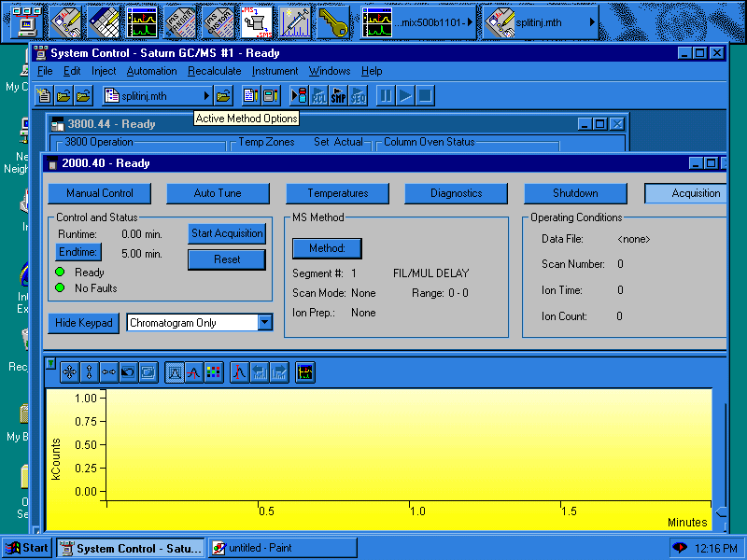The height and width of the screenshot is (560, 747).
Task: Click the Endtime button
Action: pos(78,252)
